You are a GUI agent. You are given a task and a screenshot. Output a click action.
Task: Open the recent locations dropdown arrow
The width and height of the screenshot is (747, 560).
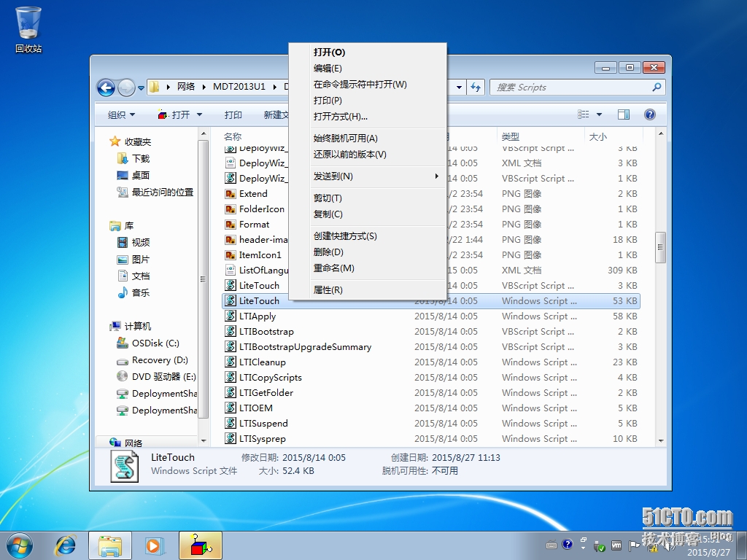pyautogui.click(x=141, y=88)
